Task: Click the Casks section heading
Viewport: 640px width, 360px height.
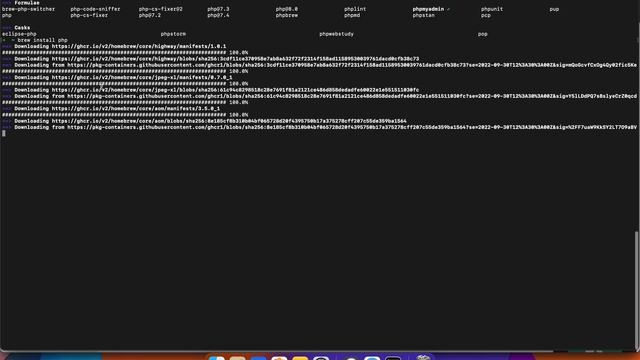Action: click(22, 28)
